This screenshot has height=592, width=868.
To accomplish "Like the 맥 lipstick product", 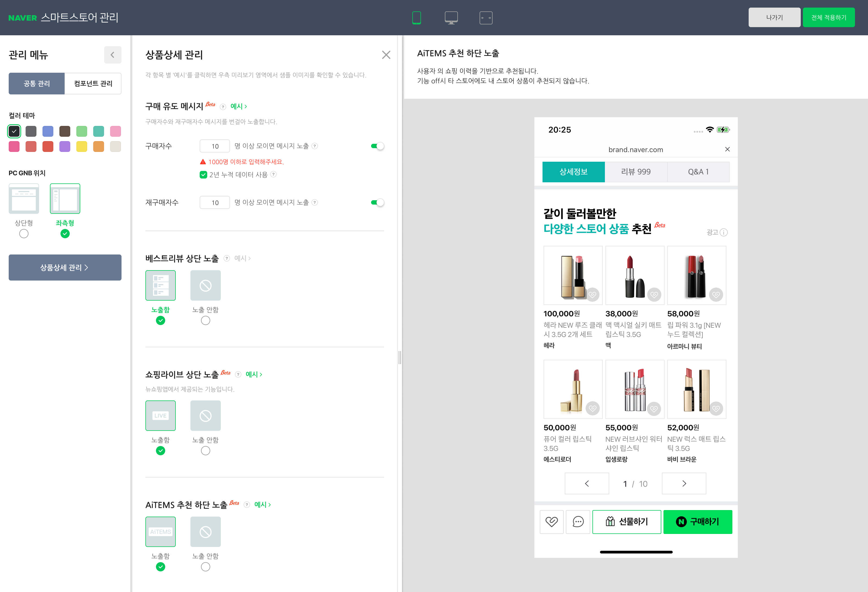I will (x=654, y=295).
